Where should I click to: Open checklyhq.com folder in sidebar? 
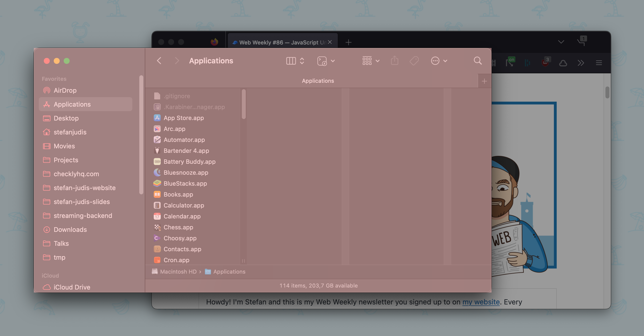[x=85, y=174]
